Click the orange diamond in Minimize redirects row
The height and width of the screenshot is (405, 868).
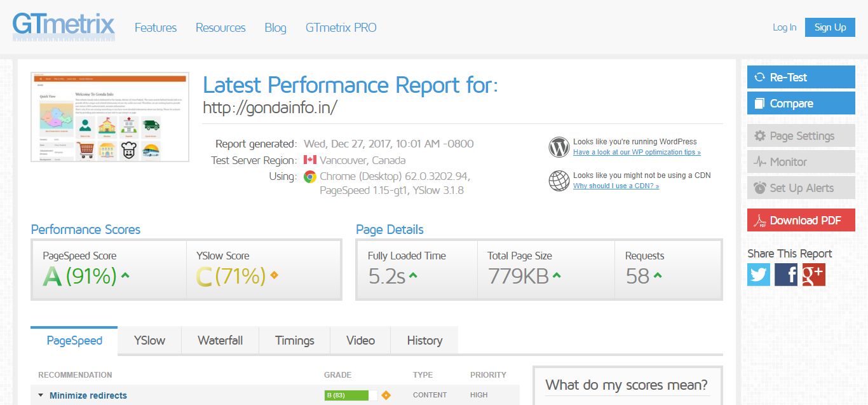pyautogui.click(x=386, y=395)
